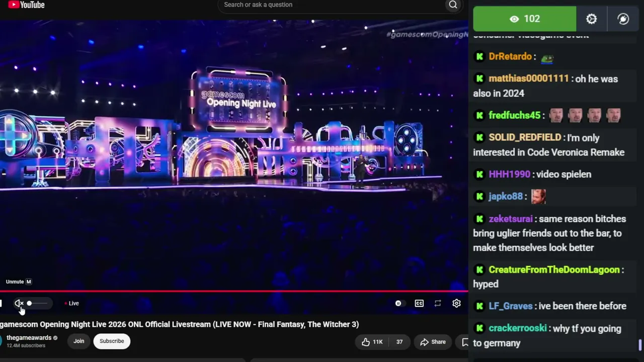The height and width of the screenshot is (362, 644).
Task: Subscribe to thegameawards channel
Action: click(112, 341)
